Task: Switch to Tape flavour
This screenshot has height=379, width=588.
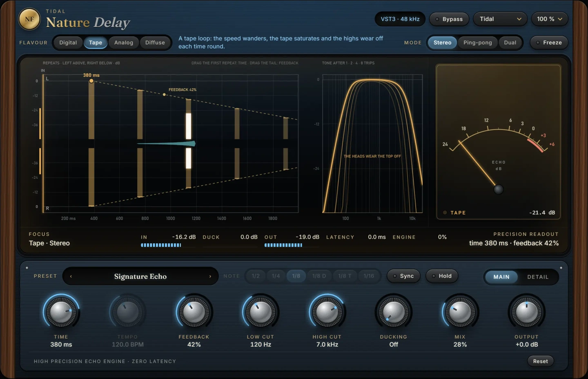Action: pyautogui.click(x=96, y=43)
